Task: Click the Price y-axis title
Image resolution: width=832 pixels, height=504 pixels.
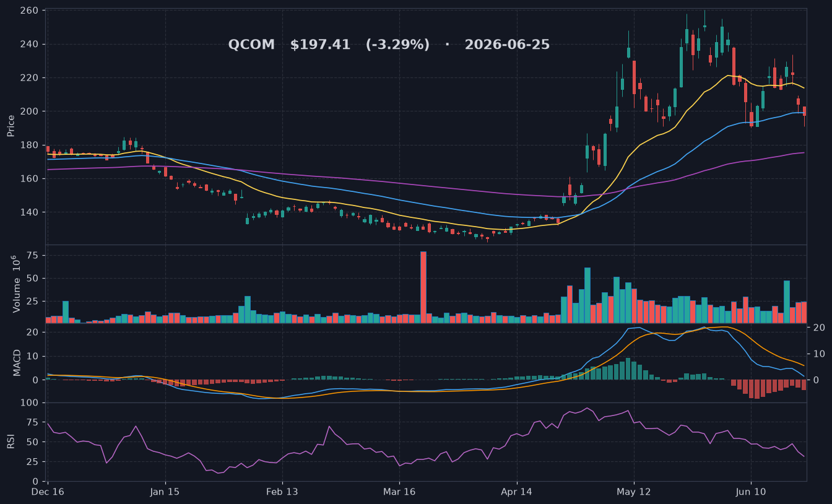Action: (11, 126)
